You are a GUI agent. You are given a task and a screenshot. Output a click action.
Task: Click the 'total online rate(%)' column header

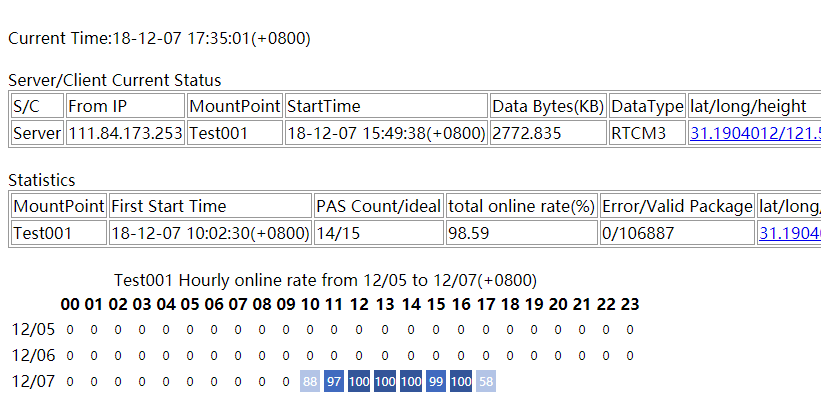[522, 206]
